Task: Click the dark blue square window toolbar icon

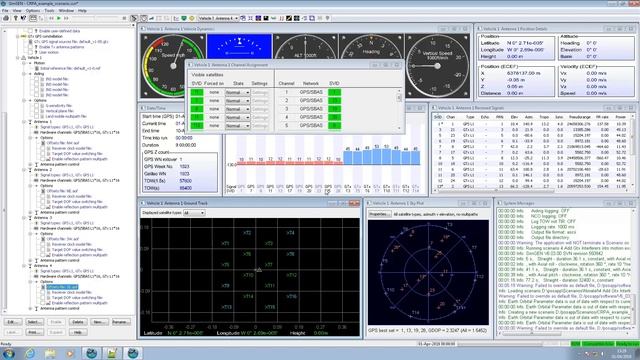Action: coord(258,18)
